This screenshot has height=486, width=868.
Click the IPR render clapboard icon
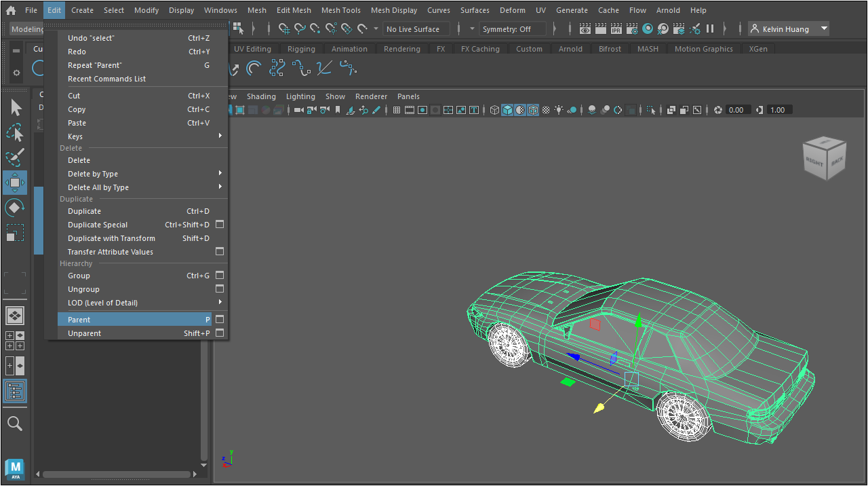click(x=616, y=29)
